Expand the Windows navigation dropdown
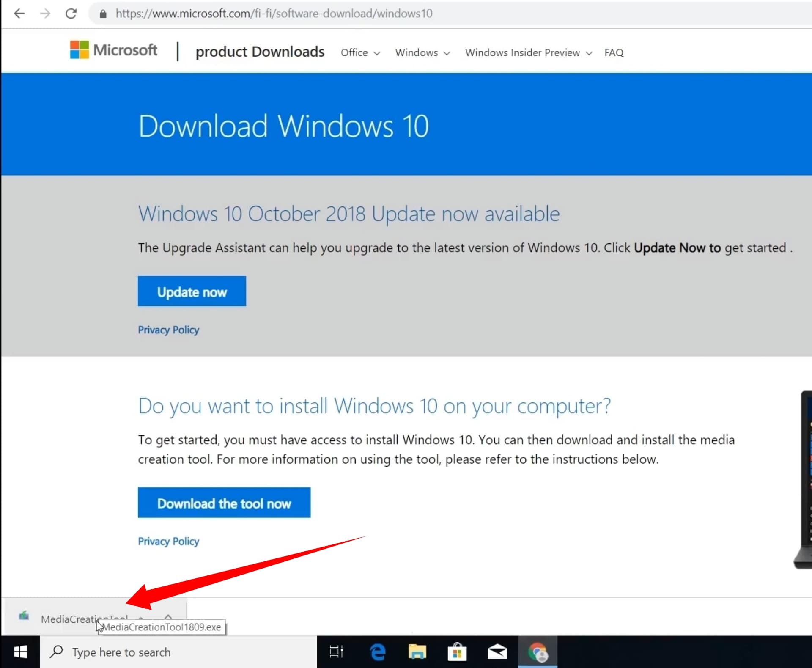Viewport: 812px width, 668px height. [422, 53]
